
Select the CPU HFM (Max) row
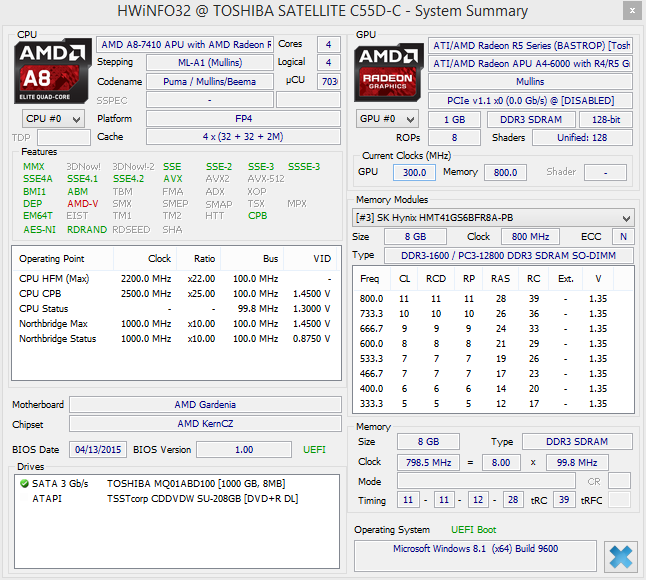click(176, 278)
